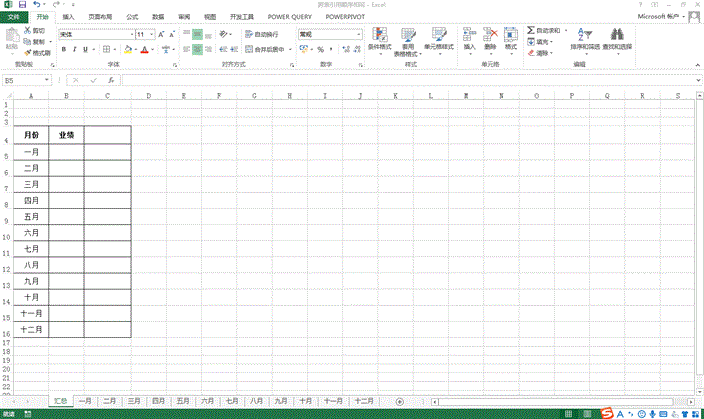Click the Bold formatting icon

pyautogui.click(x=63, y=49)
